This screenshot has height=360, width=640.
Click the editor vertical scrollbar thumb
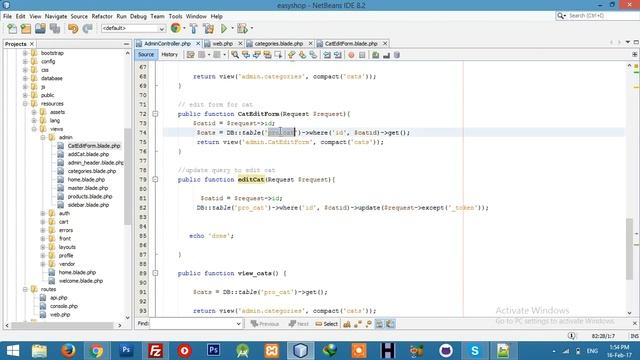tap(629, 249)
